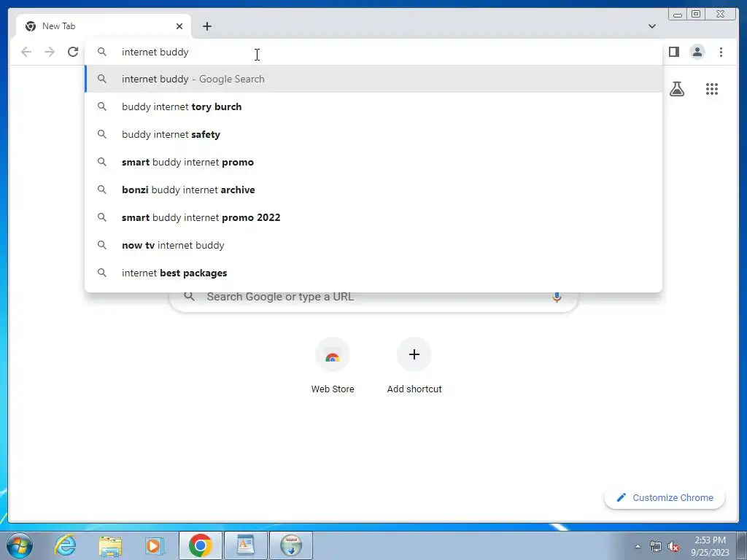747x560 pixels.
Task: Open the clock showing 2:53 PM
Action: pos(710,546)
